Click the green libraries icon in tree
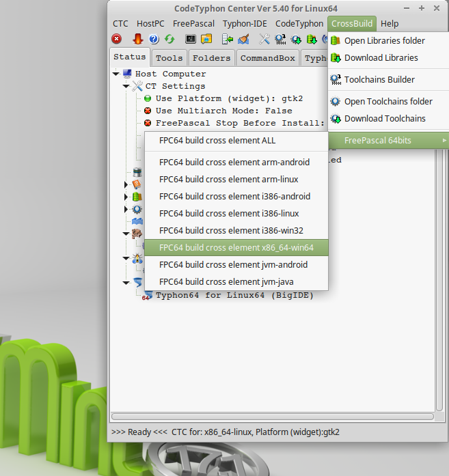The image size is (449, 476). (x=137, y=197)
